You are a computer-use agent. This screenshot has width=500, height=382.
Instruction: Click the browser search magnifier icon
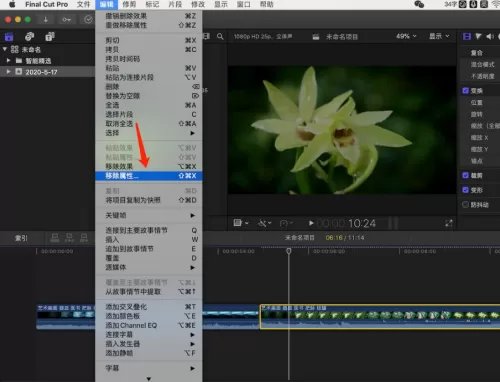(220, 36)
